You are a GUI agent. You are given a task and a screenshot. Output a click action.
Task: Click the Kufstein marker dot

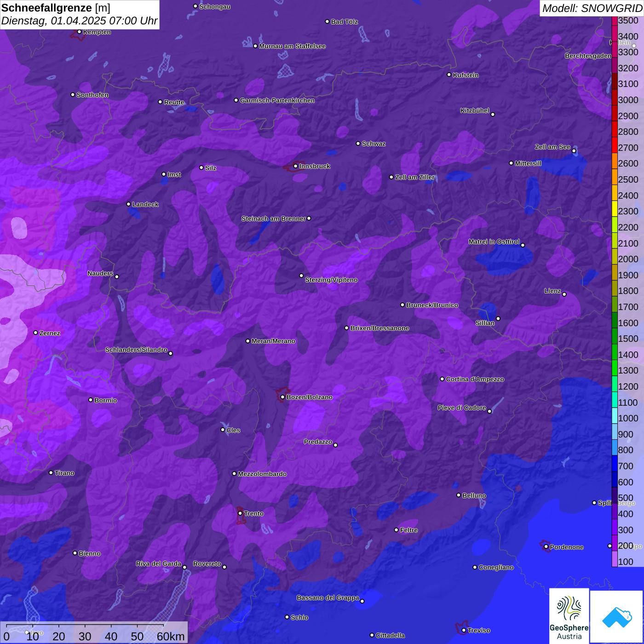[449, 75]
